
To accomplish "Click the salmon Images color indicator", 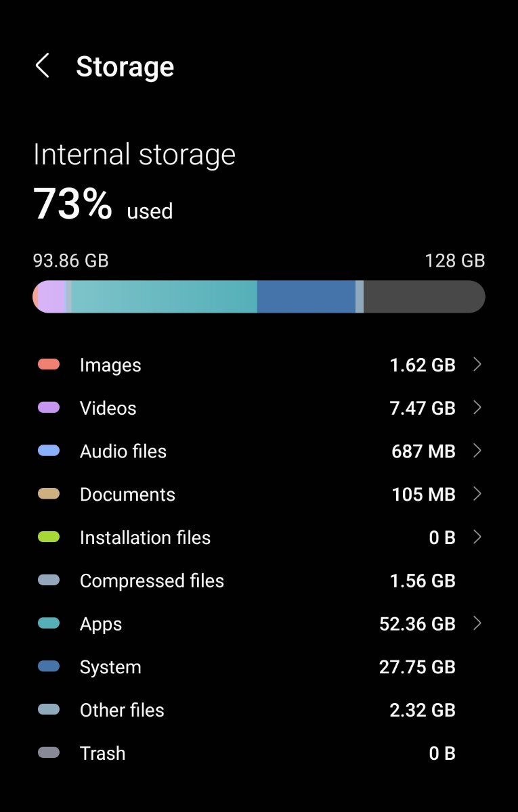I will point(49,365).
